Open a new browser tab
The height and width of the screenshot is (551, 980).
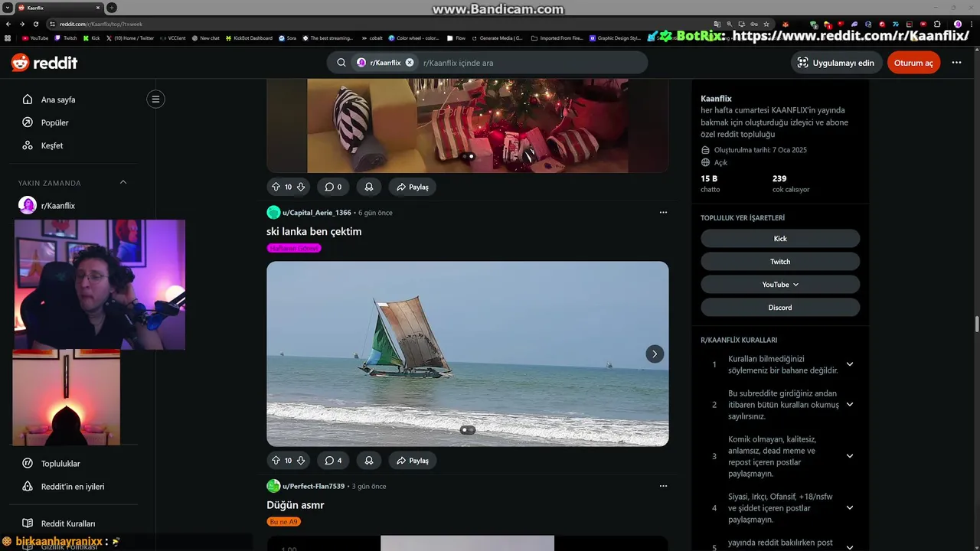(112, 8)
